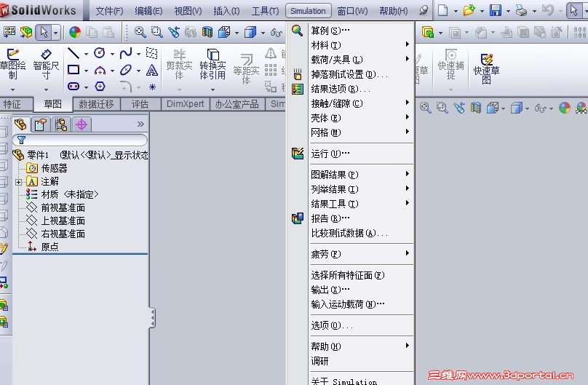Select the Polygon sketch tool
Screen dimensions: 588x385
pos(100,87)
